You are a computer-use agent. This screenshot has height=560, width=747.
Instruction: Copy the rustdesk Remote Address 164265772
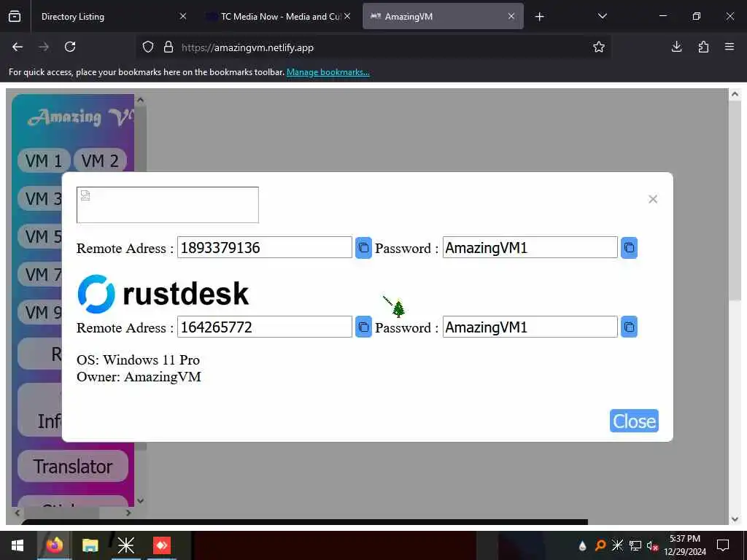[363, 327]
